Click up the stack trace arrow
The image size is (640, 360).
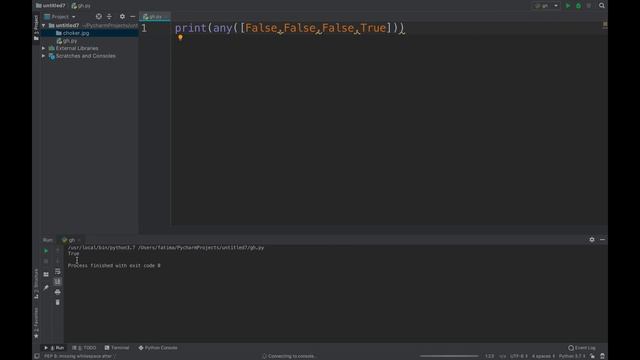click(x=58, y=250)
